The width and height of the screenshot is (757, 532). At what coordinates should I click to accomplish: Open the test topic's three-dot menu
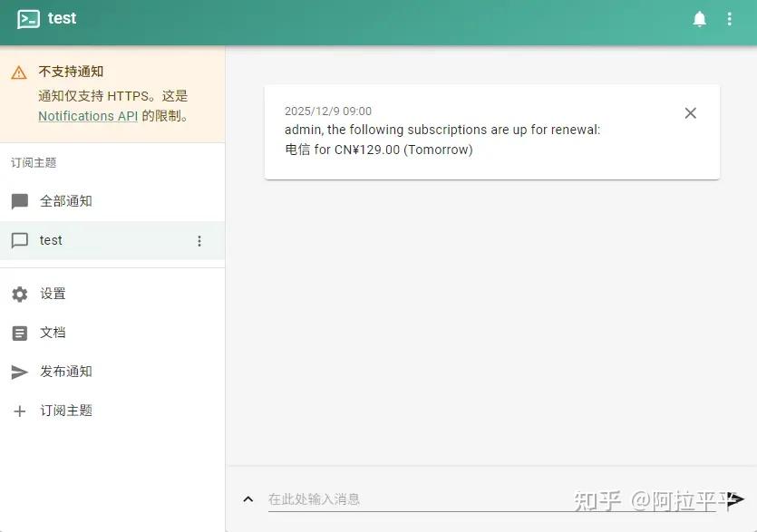[199, 241]
